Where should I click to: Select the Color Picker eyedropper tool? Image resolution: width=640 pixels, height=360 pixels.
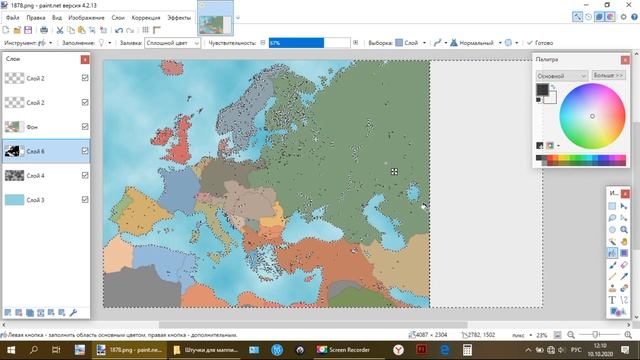(x=624, y=277)
